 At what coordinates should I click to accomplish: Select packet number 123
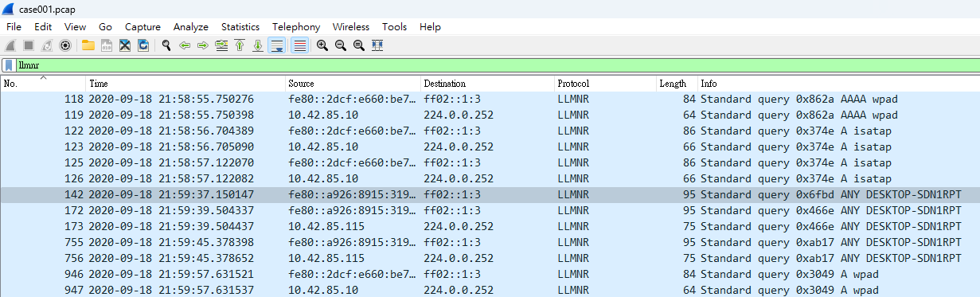(x=490, y=147)
